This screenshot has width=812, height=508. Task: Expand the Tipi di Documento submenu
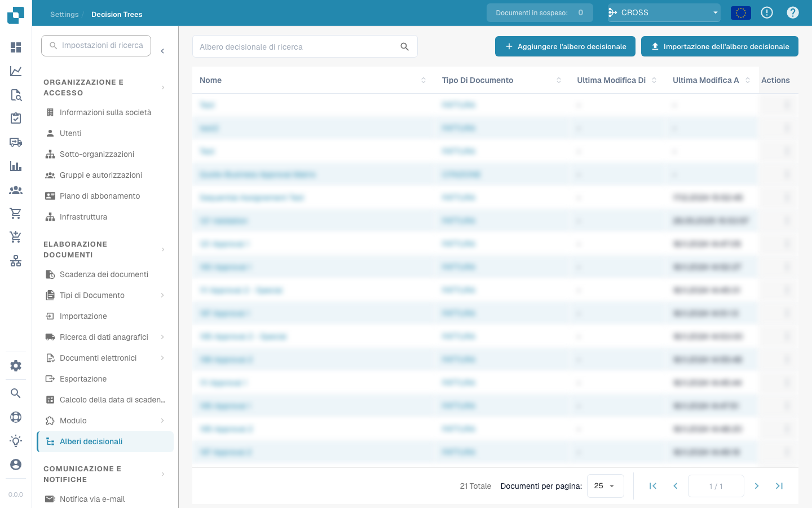[x=162, y=295]
